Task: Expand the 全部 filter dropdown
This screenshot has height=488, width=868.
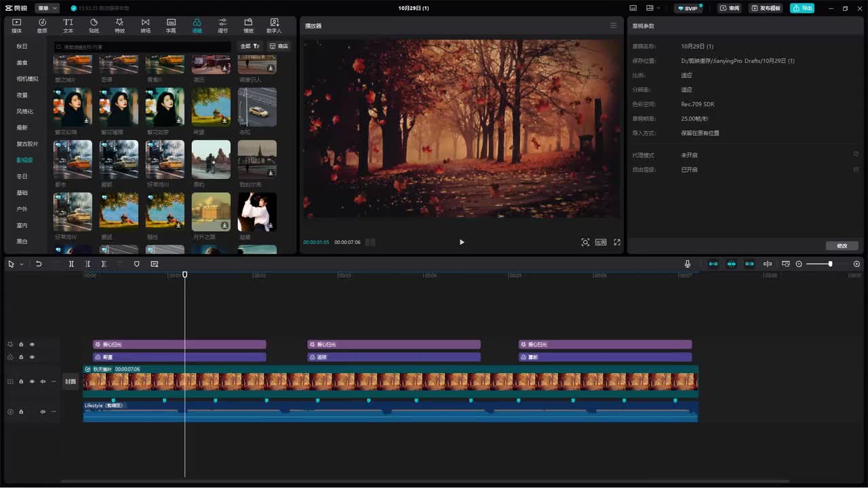Action: pyautogui.click(x=250, y=46)
